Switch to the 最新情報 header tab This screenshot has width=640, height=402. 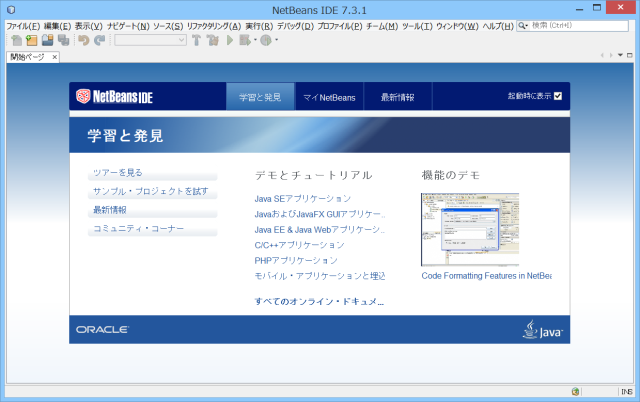click(x=398, y=97)
